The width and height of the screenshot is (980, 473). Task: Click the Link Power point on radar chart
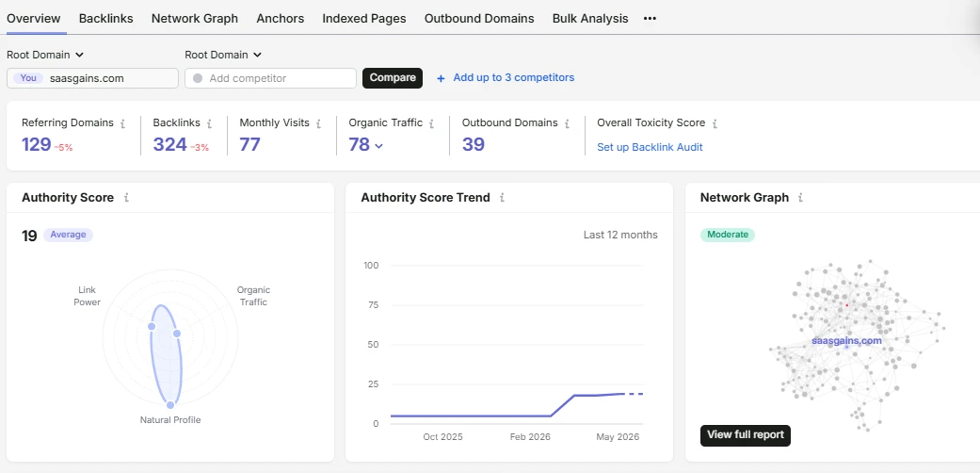pyautogui.click(x=152, y=327)
